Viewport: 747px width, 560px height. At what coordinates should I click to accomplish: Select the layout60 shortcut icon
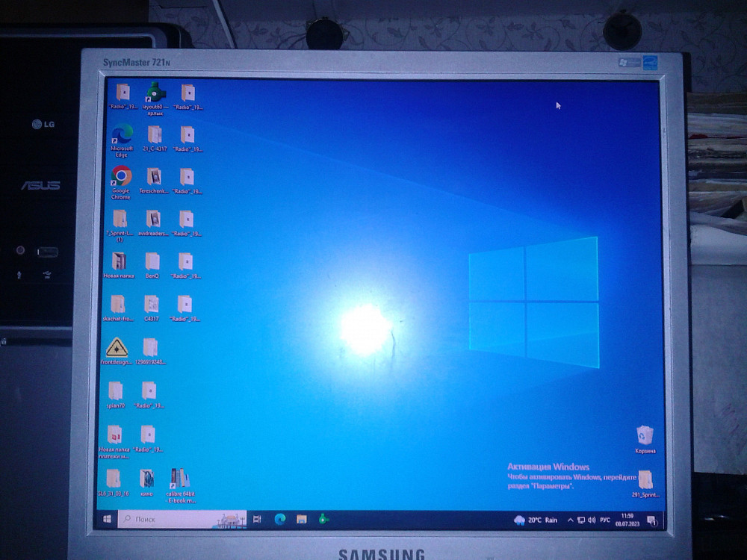click(x=155, y=93)
